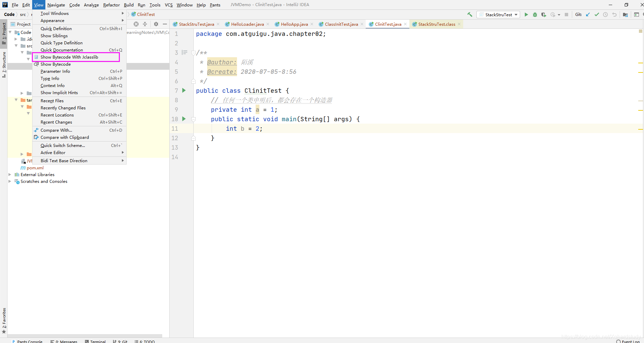Open the Refactor menu
This screenshot has width=644, height=343.
111,5
